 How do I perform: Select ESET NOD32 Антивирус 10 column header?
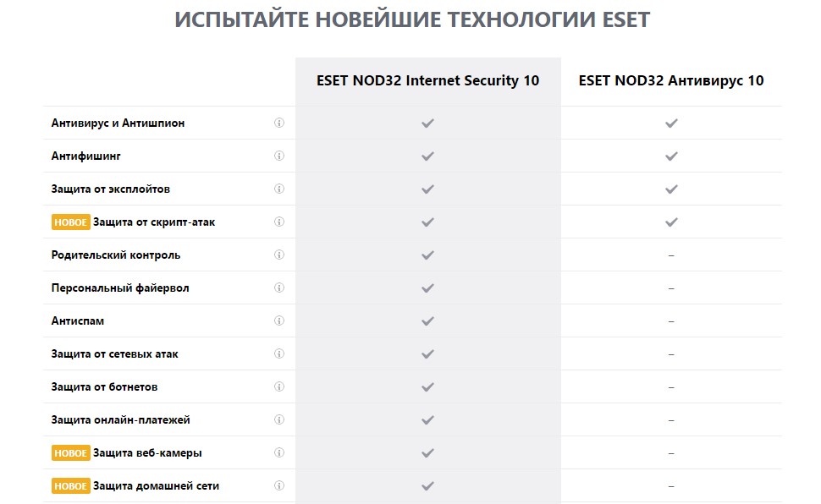[x=670, y=81]
